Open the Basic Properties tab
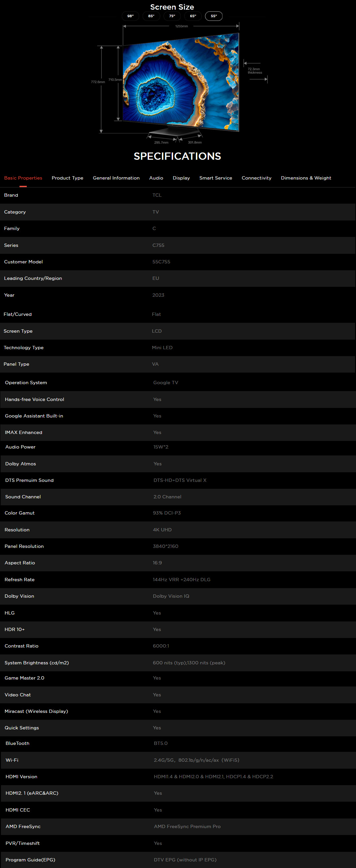 pos(23,178)
